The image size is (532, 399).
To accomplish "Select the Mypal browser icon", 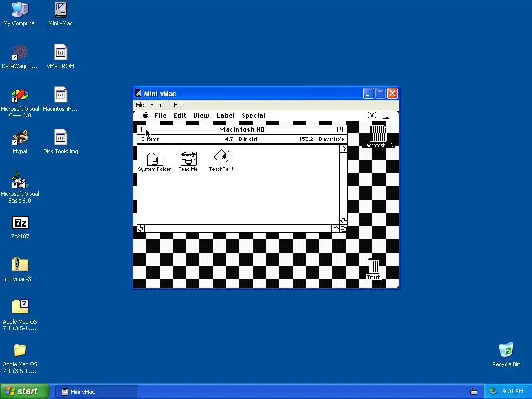I will point(20,142).
